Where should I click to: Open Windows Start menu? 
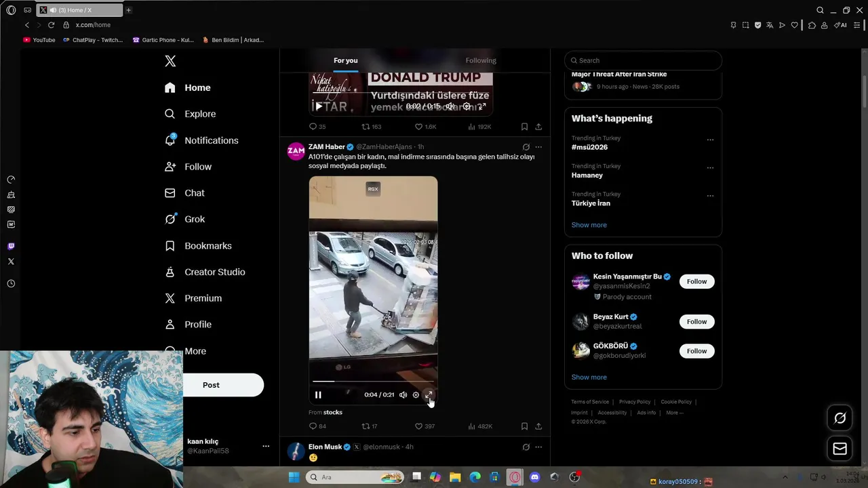click(x=294, y=477)
